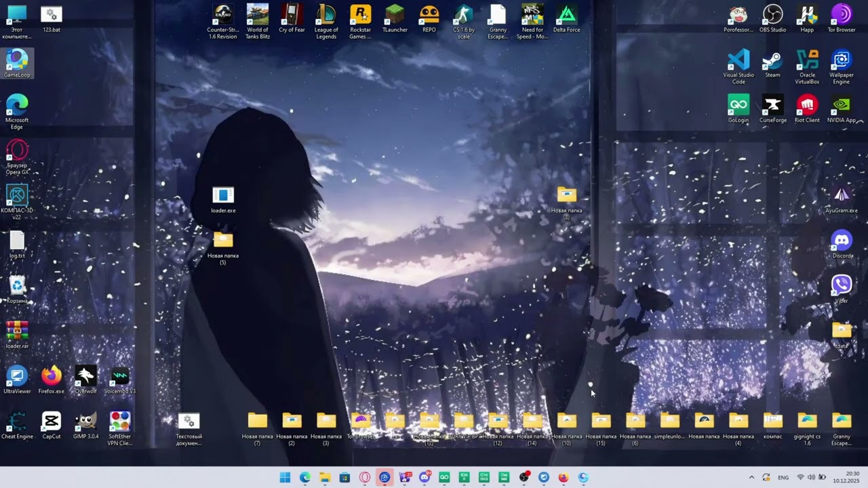Open folder Новая папка (7)

258,429
